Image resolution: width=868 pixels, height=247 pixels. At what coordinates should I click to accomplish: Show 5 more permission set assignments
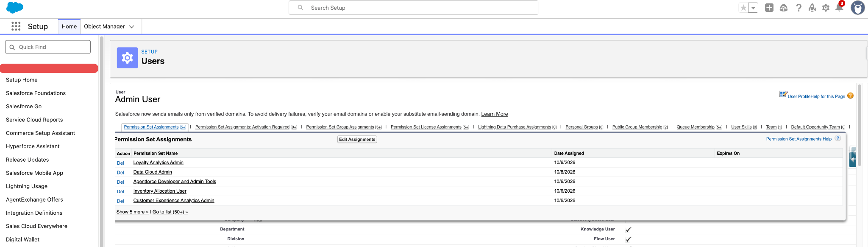pos(132,212)
